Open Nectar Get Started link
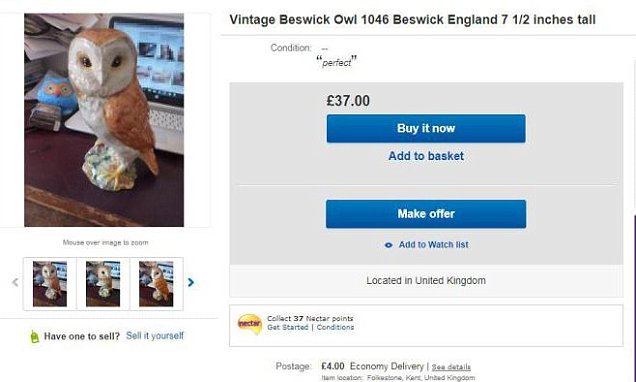This screenshot has height=382, width=636. 288,327
